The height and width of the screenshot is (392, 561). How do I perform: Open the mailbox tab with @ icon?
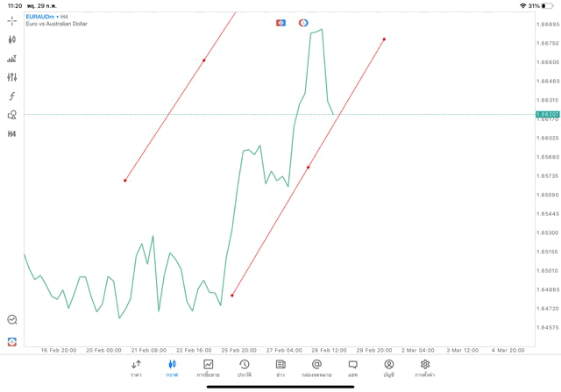click(x=316, y=367)
